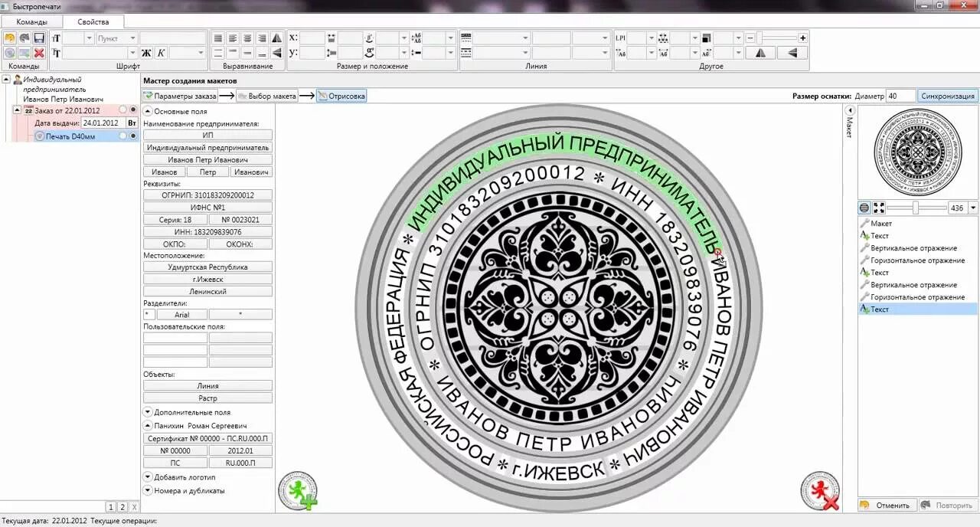Switch to the Команды tab
This screenshot has width=980, height=527.
[x=31, y=21]
